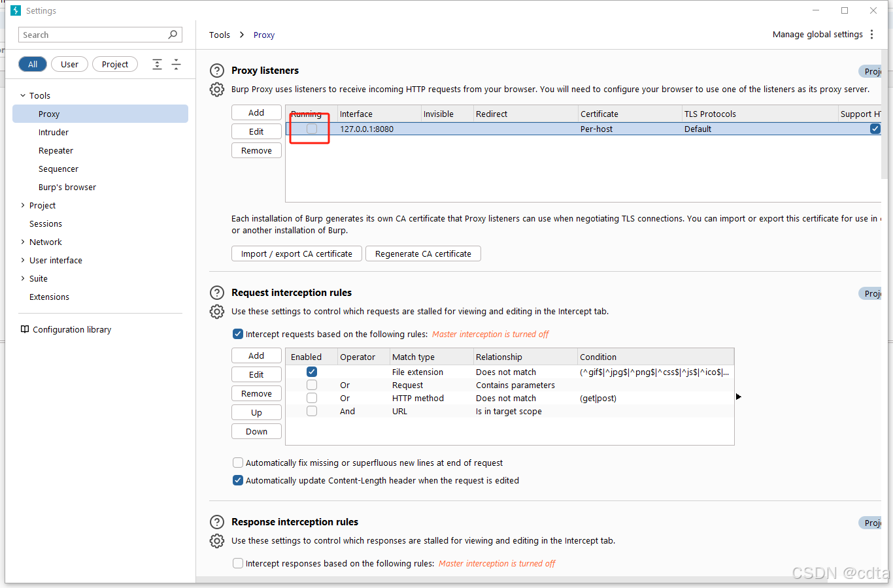
Task: Open Intruder settings in sidebar
Action: (54, 132)
